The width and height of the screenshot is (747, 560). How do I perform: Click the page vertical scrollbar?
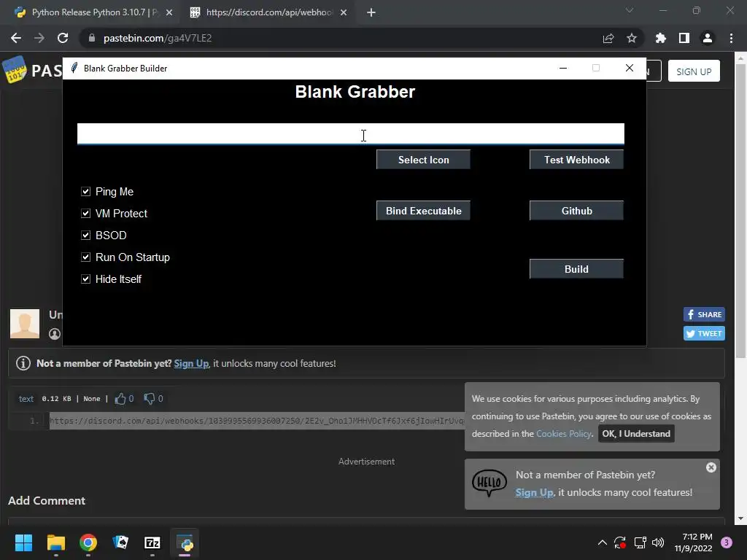740,212
